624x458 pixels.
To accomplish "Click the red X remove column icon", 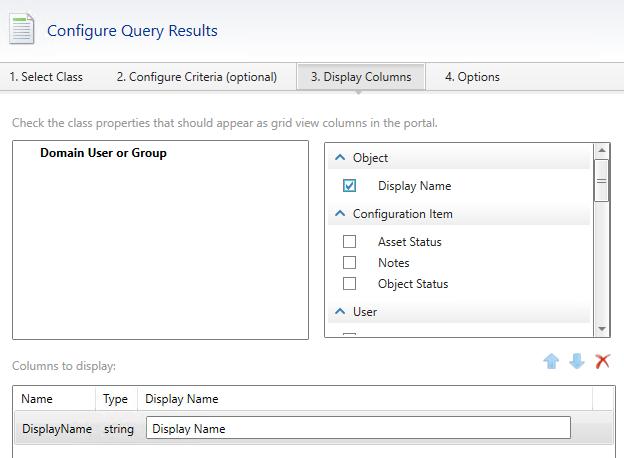I will point(602,361).
